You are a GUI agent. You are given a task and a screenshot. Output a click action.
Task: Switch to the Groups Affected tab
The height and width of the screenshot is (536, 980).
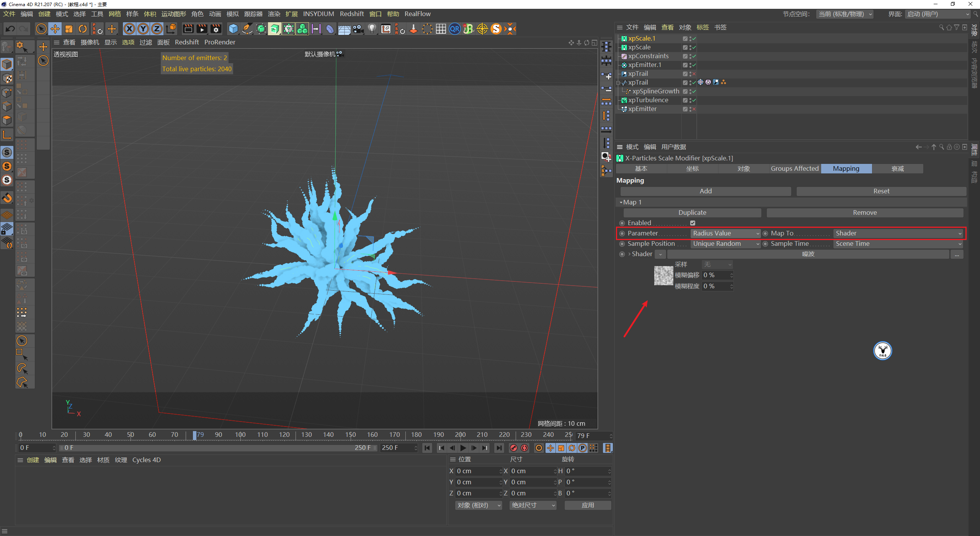795,168
